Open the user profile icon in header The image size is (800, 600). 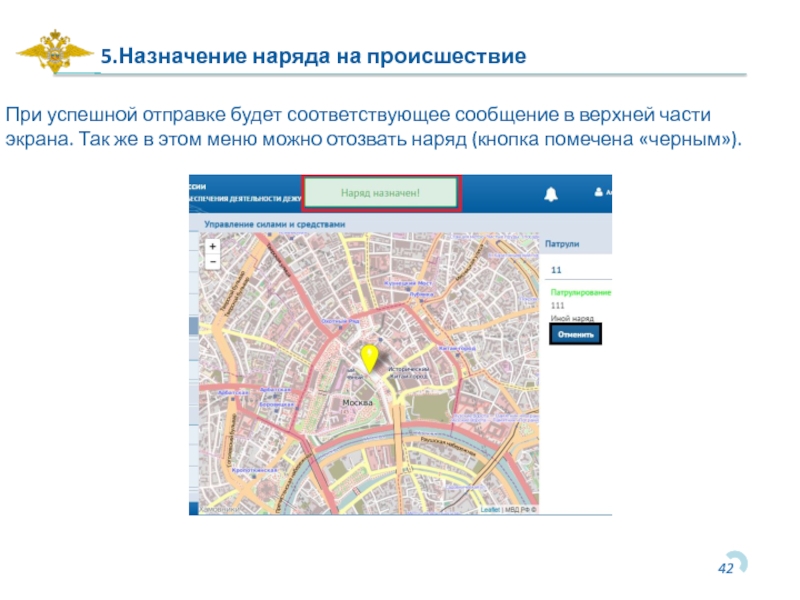tap(600, 192)
